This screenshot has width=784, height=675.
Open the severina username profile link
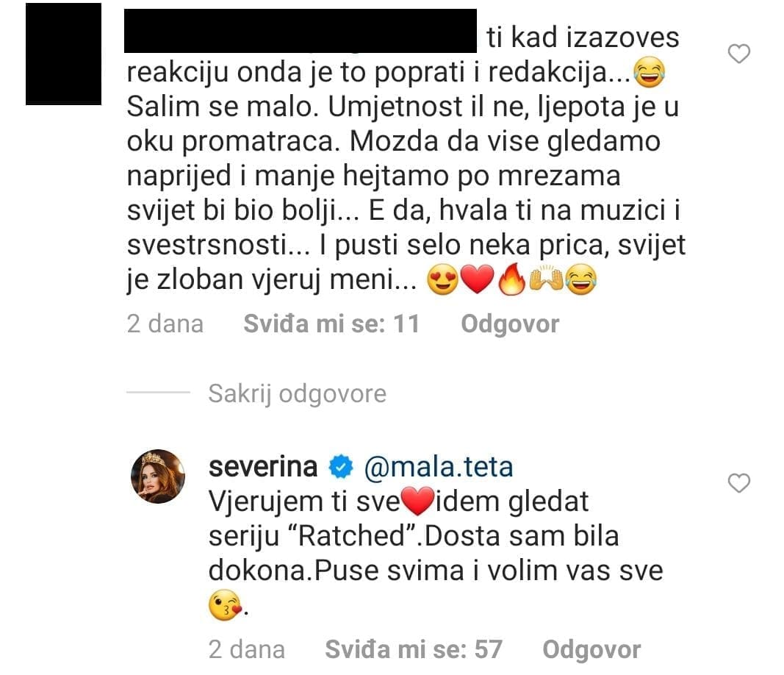pyautogui.click(x=263, y=467)
